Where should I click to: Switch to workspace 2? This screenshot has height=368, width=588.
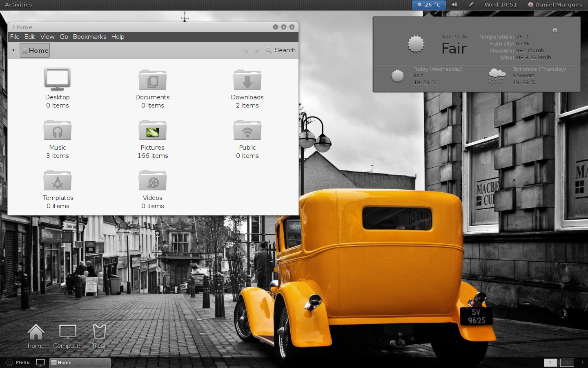click(x=567, y=363)
